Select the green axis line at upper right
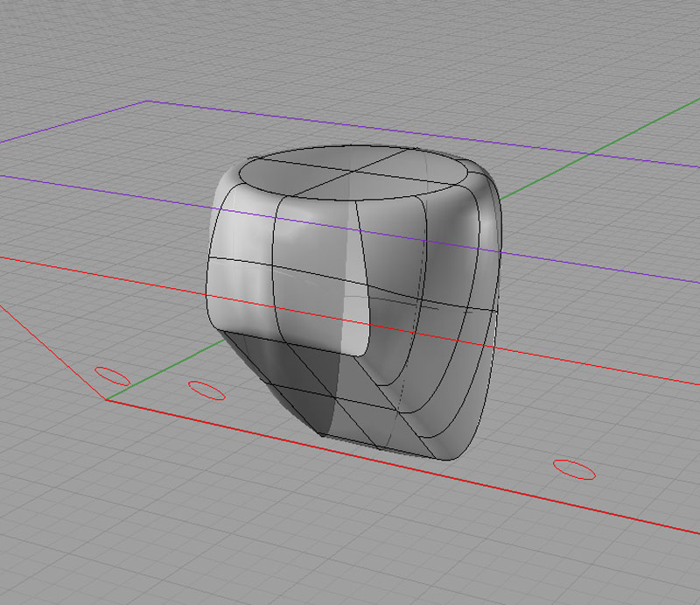Viewport: 700px width, 605px height. click(x=598, y=149)
